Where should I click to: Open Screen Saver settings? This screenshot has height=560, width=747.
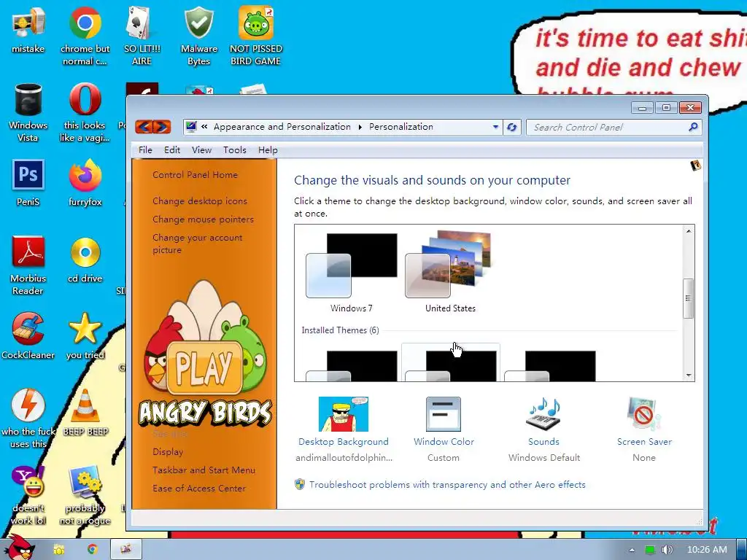click(644, 429)
